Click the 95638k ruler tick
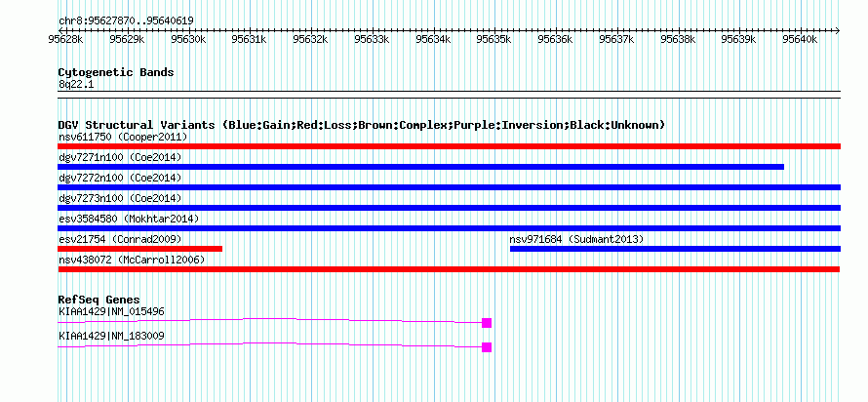Screen dimensions: 868x402 click(678, 39)
